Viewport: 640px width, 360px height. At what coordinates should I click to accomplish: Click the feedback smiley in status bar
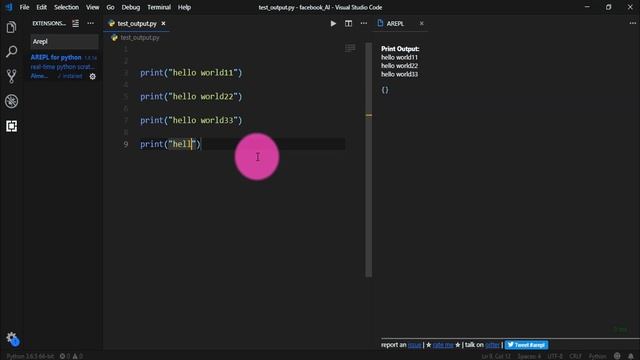(x=617, y=356)
